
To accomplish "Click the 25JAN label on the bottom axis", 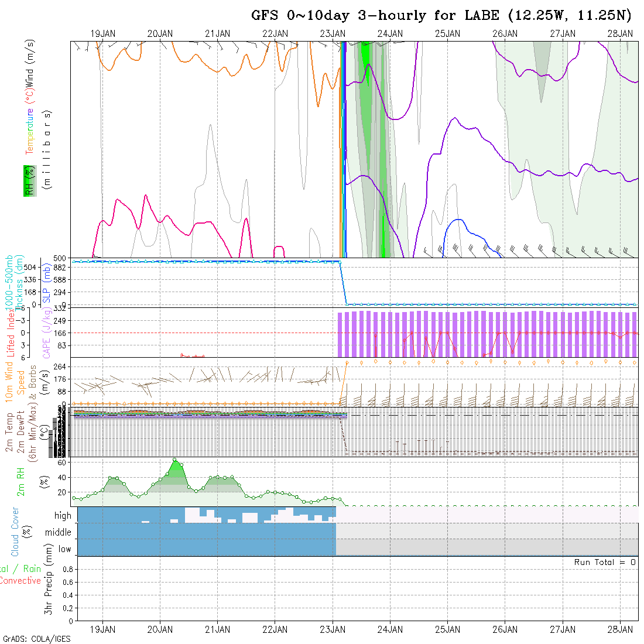I will (x=448, y=629).
